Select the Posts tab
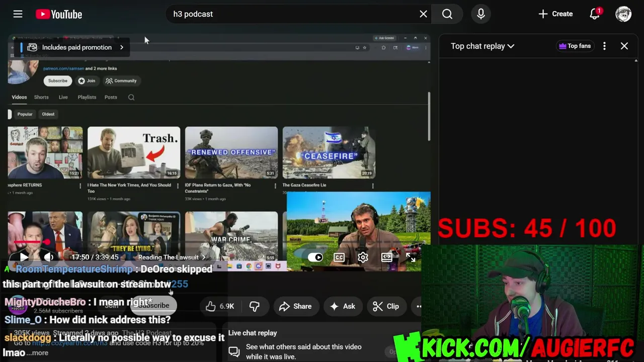Screen dimensions: 644x362 (x=111, y=97)
